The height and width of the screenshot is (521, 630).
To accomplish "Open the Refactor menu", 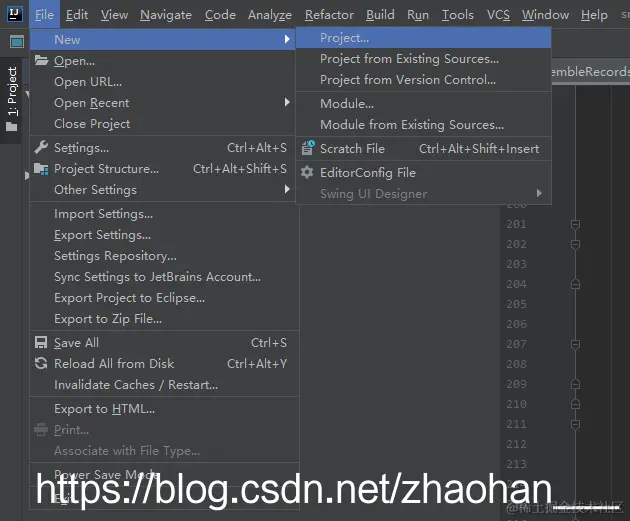I will (x=329, y=14).
